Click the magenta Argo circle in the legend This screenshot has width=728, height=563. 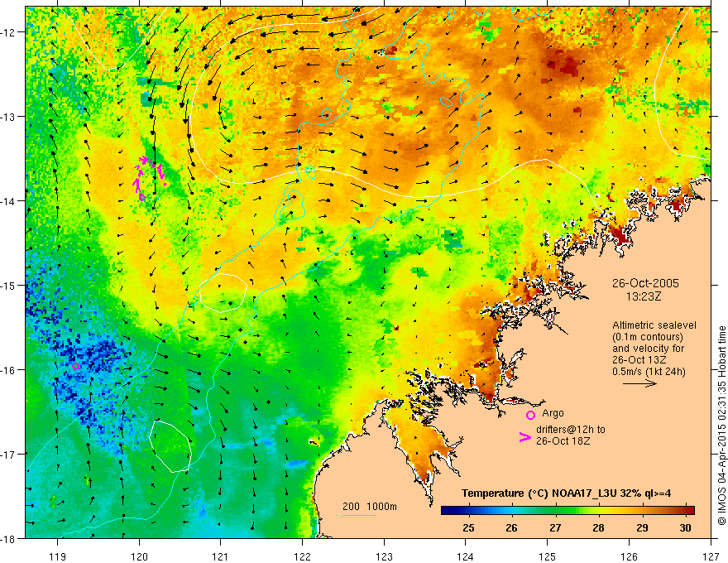[x=530, y=415]
